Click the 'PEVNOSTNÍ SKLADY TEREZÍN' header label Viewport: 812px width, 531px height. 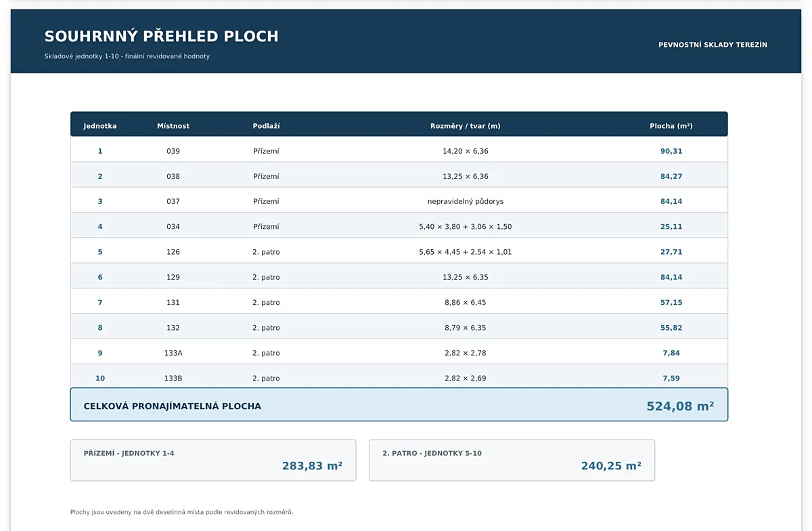[x=713, y=45]
